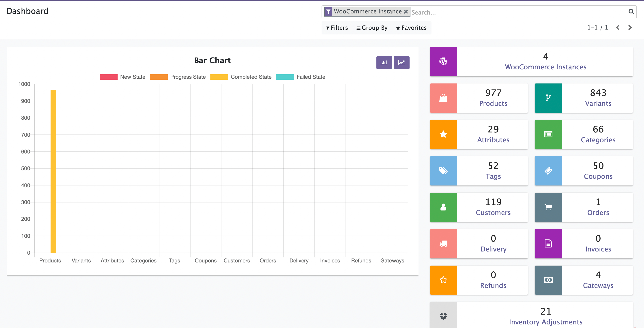Click the WordPress icon on WooCommerce Instances card
Screen dimensions: 644x328
[443, 62]
